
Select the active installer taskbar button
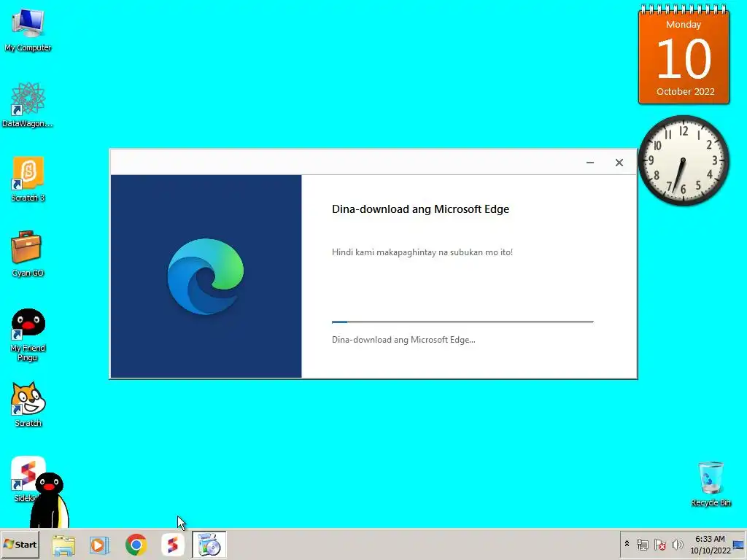(209, 545)
